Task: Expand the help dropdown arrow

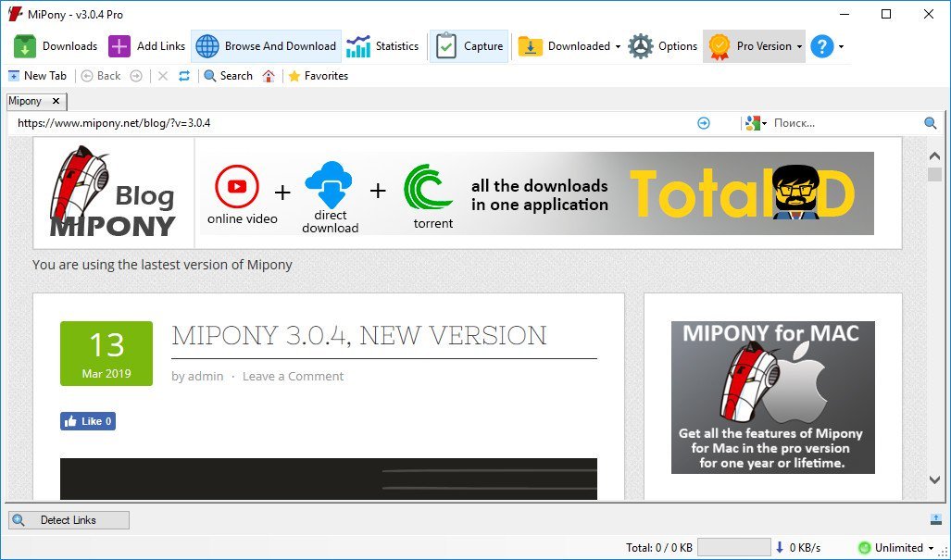Action: coord(841,46)
